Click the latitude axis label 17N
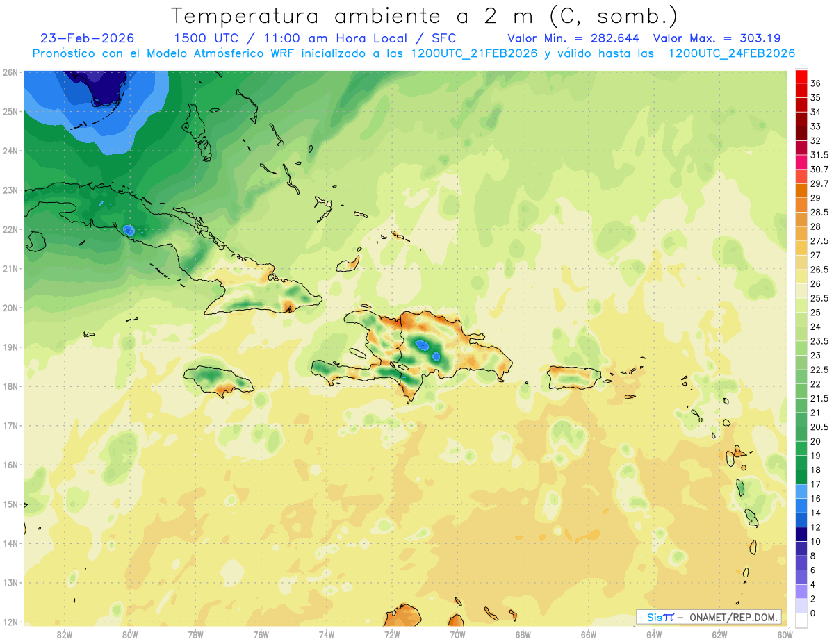Image resolution: width=834 pixels, height=644 pixels. pos(10,426)
